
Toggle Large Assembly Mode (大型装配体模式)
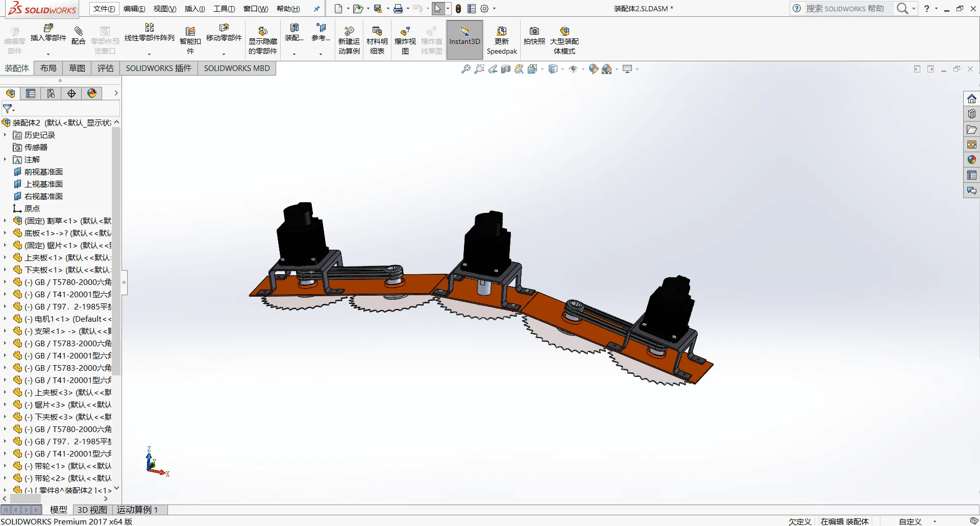pos(565,40)
